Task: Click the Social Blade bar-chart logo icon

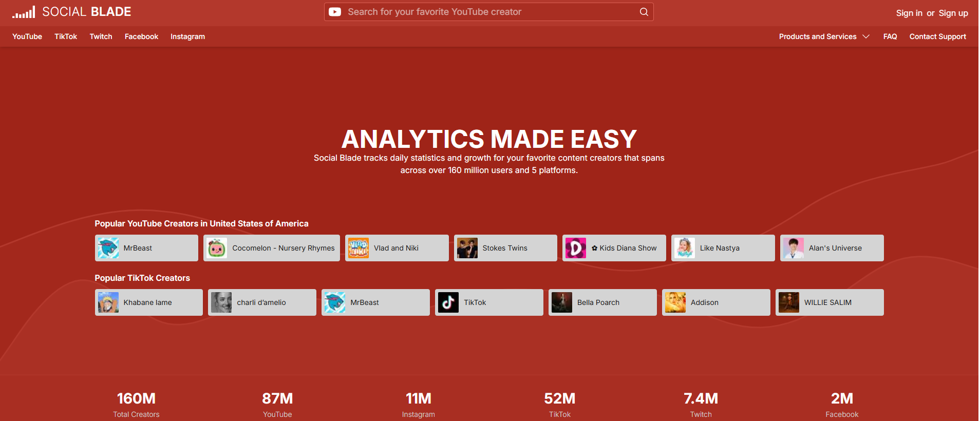Action: click(x=24, y=12)
